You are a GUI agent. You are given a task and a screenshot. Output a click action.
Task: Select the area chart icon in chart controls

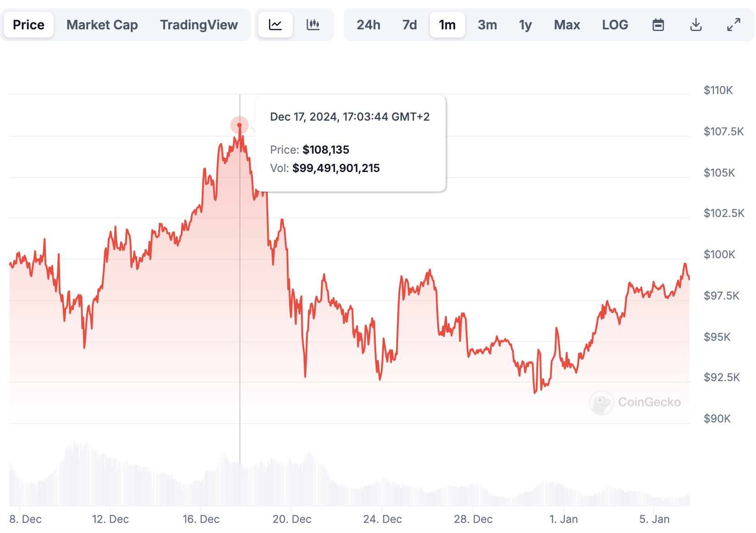coord(275,25)
